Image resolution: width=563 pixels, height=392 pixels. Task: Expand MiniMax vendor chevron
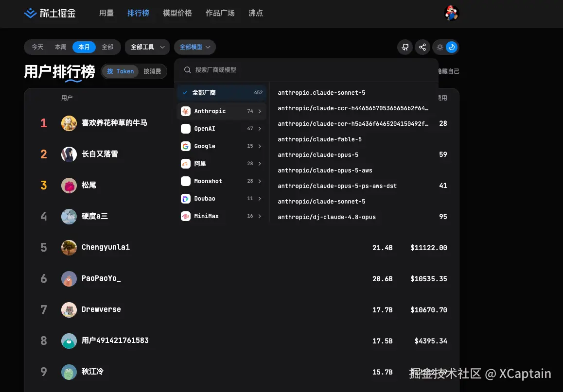point(260,216)
